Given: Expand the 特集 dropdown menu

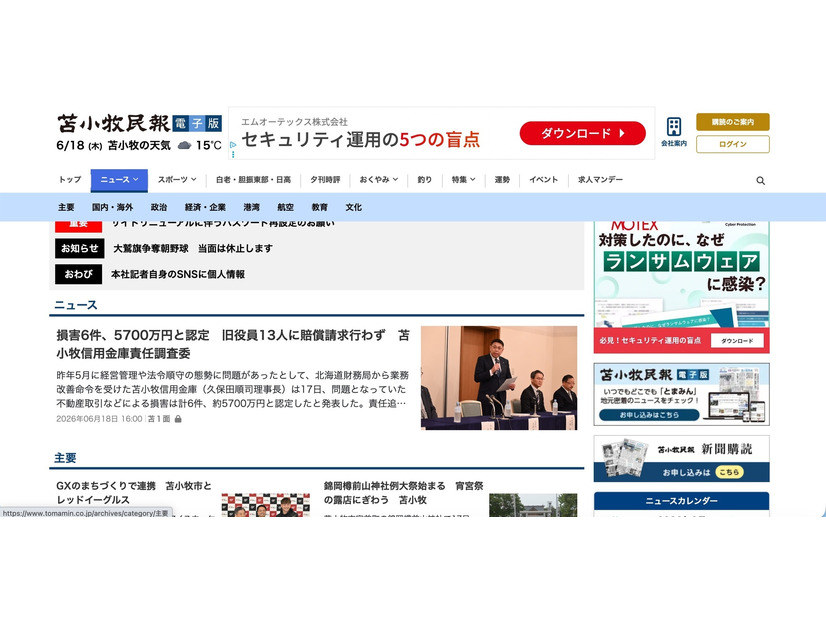Looking at the screenshot, I should 463,180.
